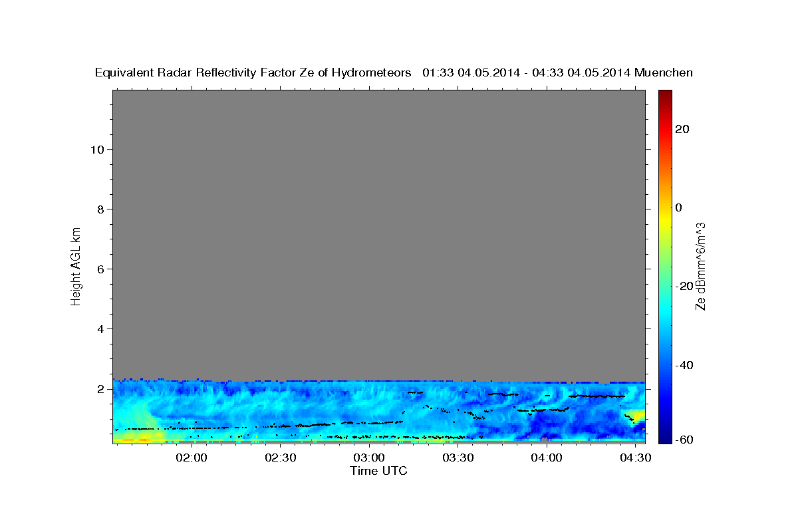Click the gray no-data region of plot

[378, 234]
